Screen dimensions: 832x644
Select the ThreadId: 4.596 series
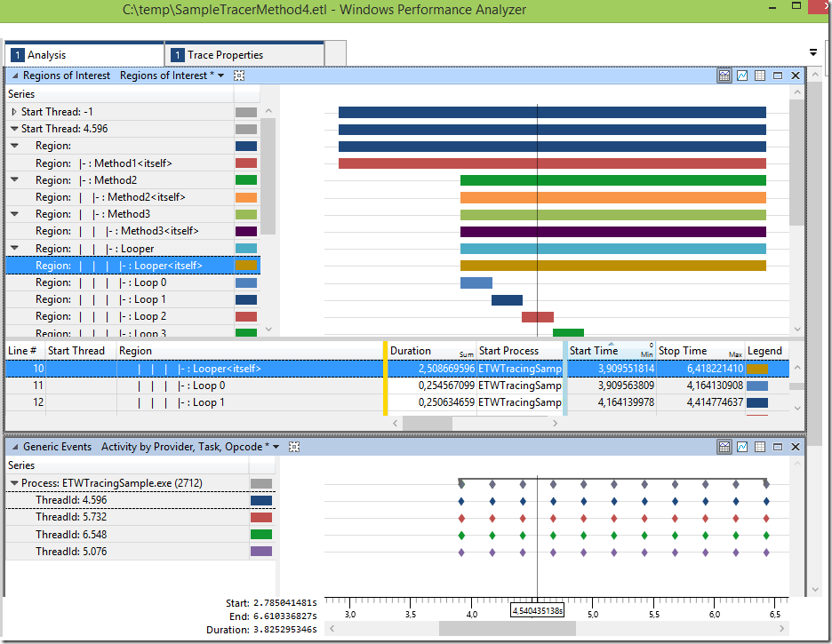140,500
